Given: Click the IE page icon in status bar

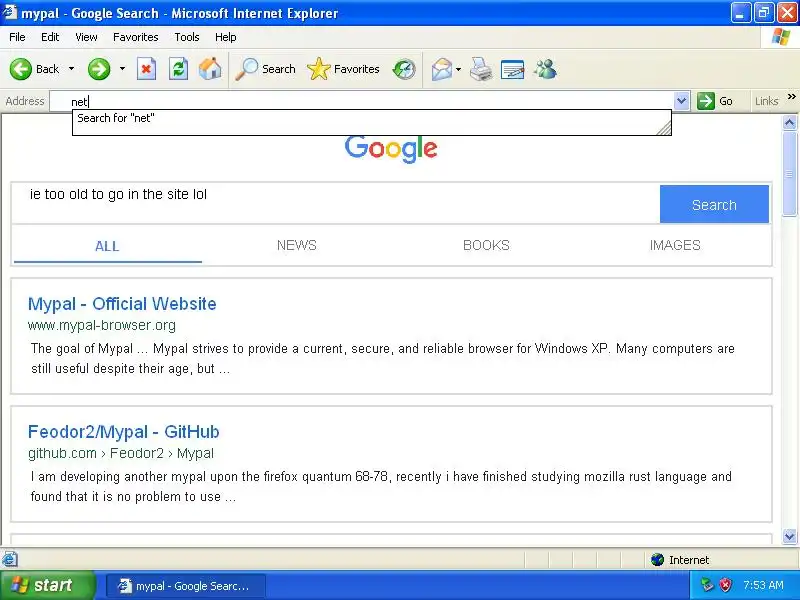Looking at the screenshot, I should click(x=10, y=559).
